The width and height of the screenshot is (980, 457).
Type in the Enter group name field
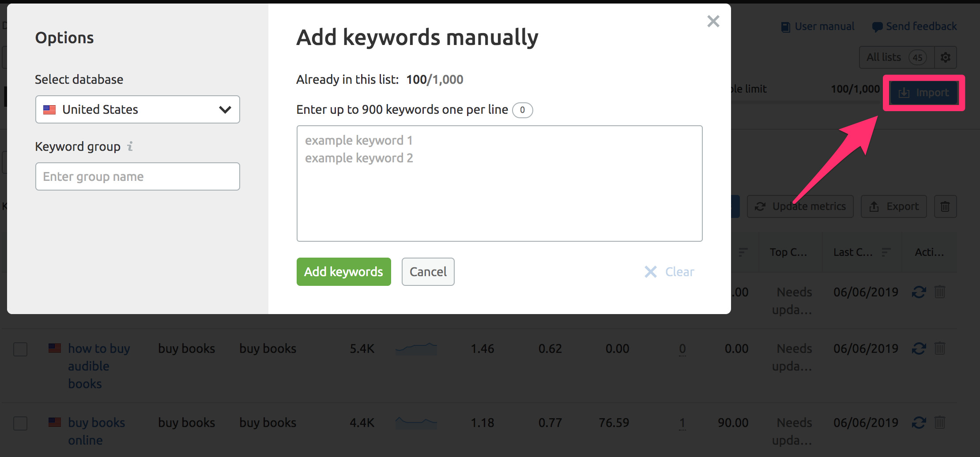coord(137,176)
